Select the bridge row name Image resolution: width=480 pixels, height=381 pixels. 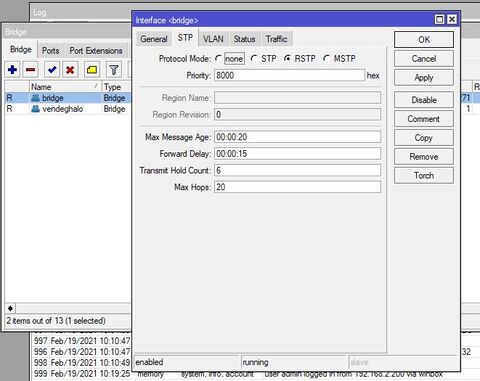pos(53,98)
